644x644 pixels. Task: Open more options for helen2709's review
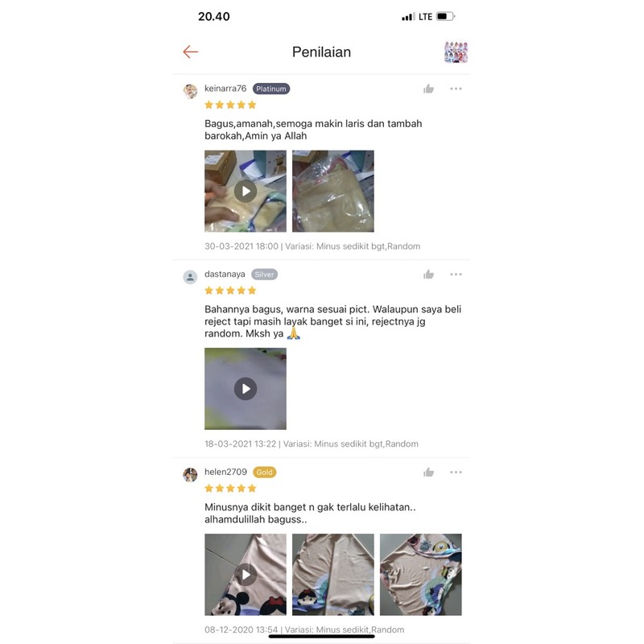click(456, 473)
